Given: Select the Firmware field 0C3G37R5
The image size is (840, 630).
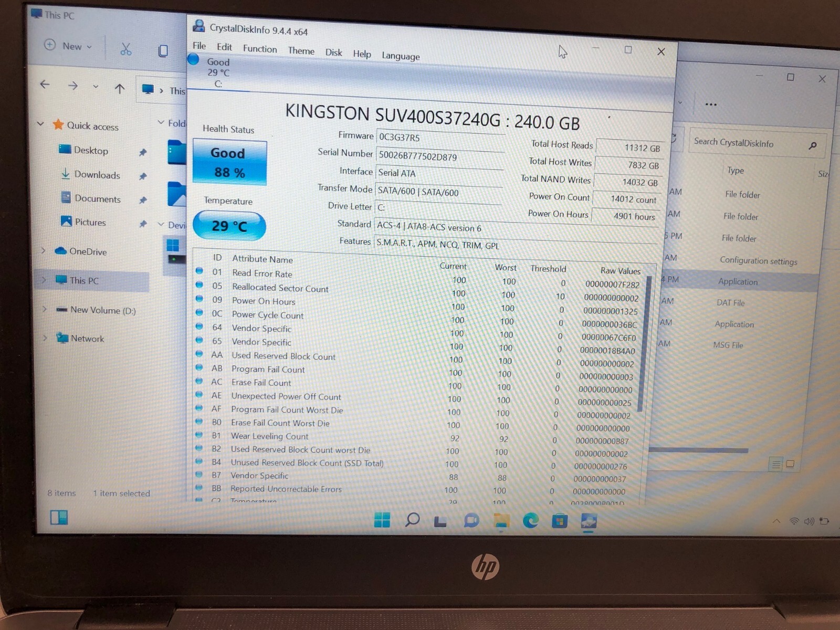Looking at the screenshot, I should (440, 138).
